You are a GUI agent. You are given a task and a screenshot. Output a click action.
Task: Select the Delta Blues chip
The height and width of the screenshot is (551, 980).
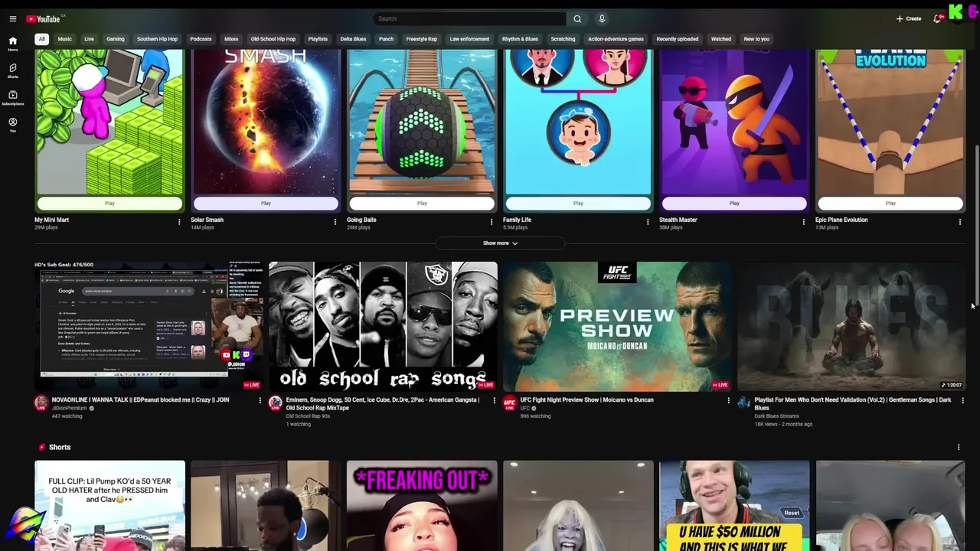click(353, 39)
